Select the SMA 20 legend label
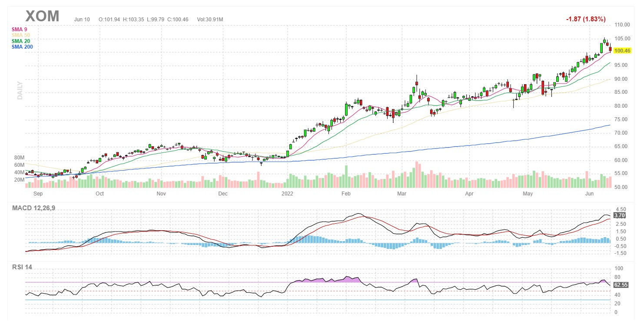644x321 pixels. pos(20,41)
